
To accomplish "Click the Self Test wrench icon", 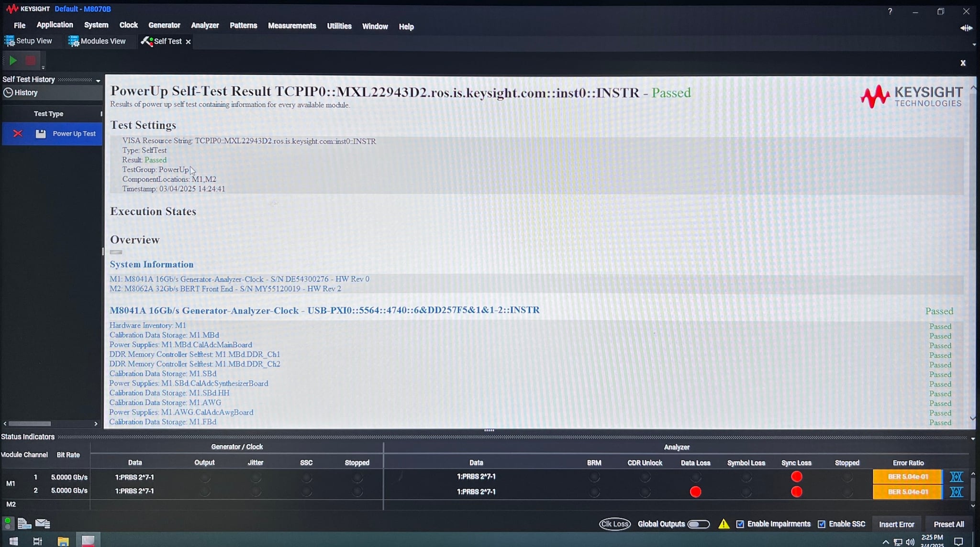I will pos(146,41).
